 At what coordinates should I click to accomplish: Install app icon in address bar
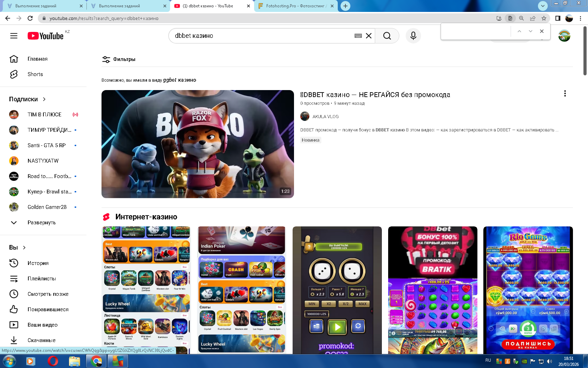click(x=499, y=18)
